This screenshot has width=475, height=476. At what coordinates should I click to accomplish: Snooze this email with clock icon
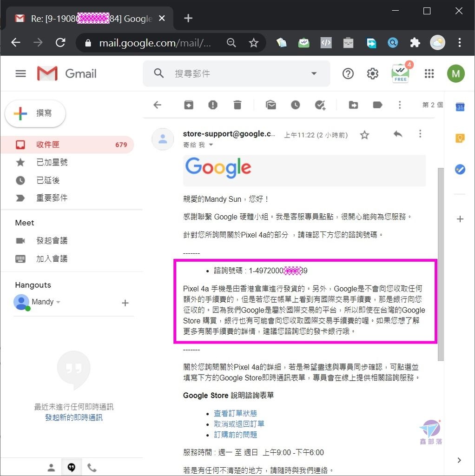click(295, 105)
